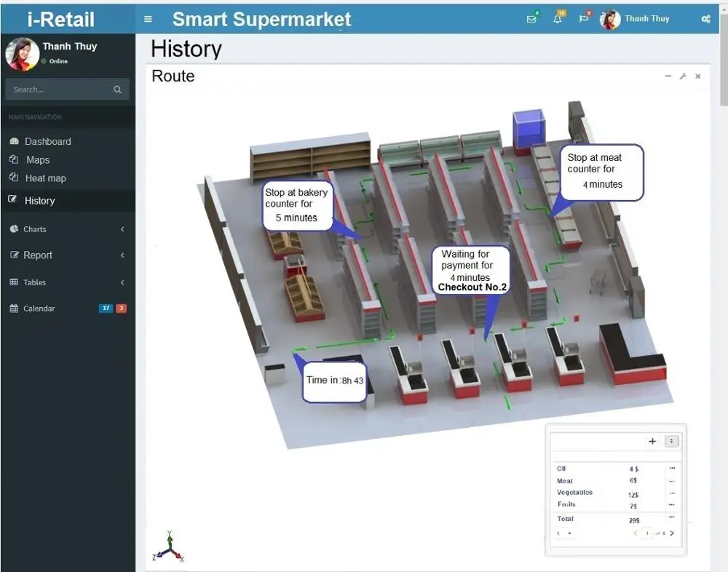Open the Oil row options dots
The height and width of the screenshot is (572, 728).
click(672, 468)
